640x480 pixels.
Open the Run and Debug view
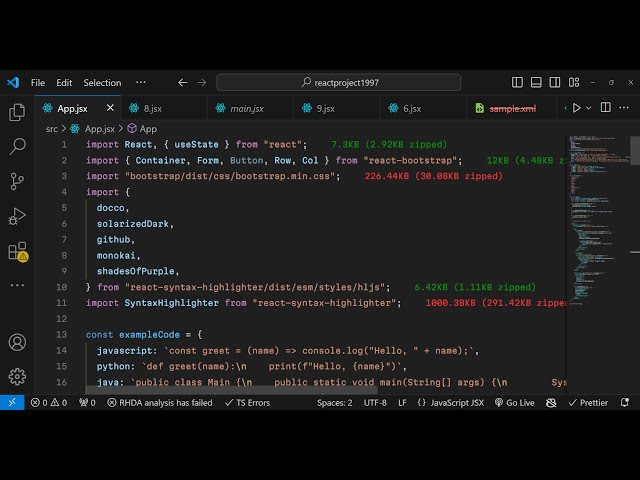tap(17, 216)
